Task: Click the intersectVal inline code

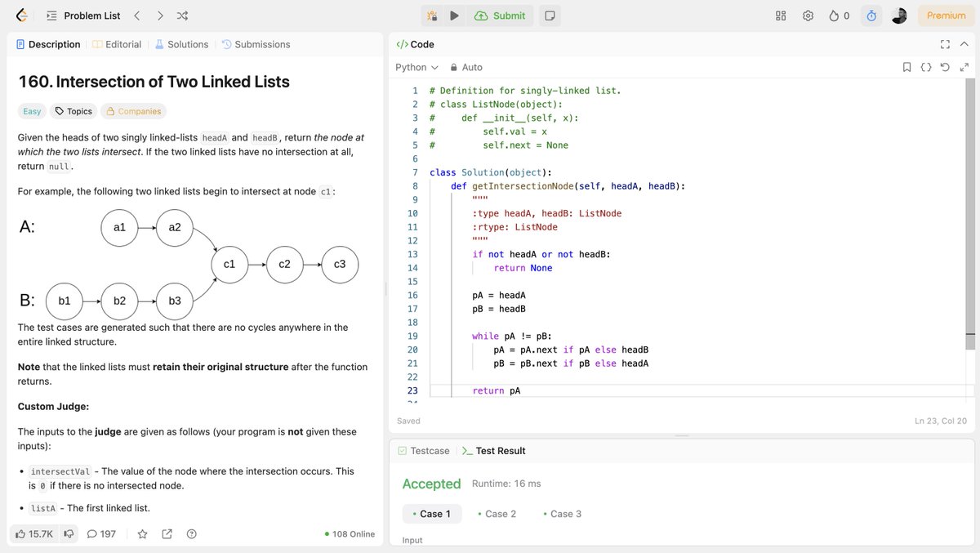Action: pyautogui.click(x=60, y=471)
